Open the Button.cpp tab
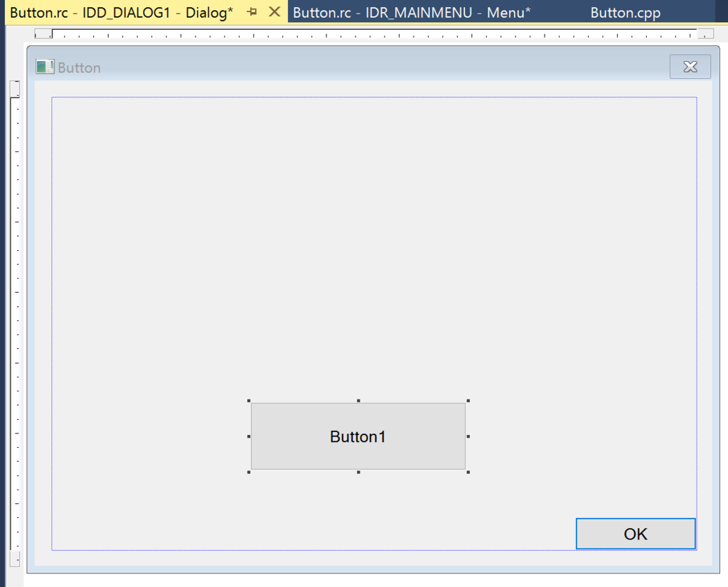 point(625,13)
